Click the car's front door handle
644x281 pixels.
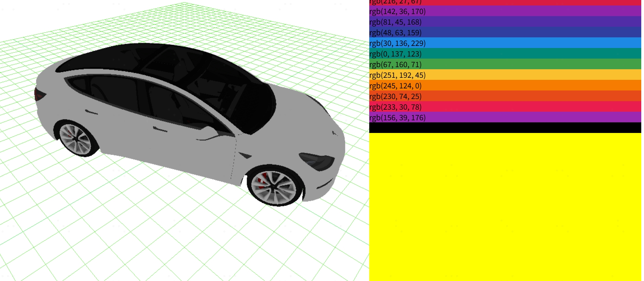point(160,129)
